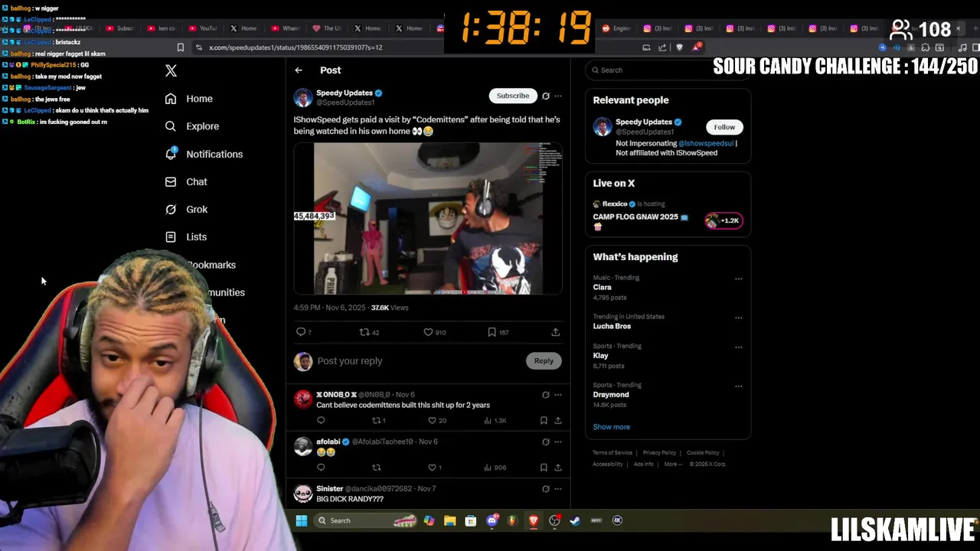
Task: Open Notifications in X sidebar
Action: tap(204, 154)
